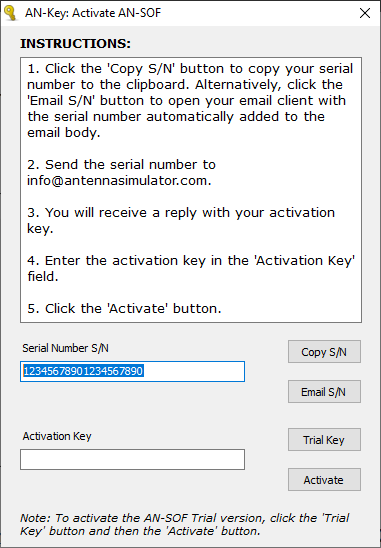Click the yellow key icon in title bar
Image resolution: width=381 pixels, height=548 pixels.
pos(10,13)
